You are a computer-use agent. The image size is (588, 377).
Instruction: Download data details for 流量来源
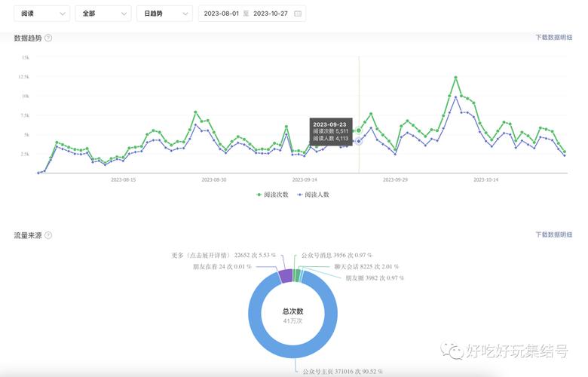tap(553, 235)
